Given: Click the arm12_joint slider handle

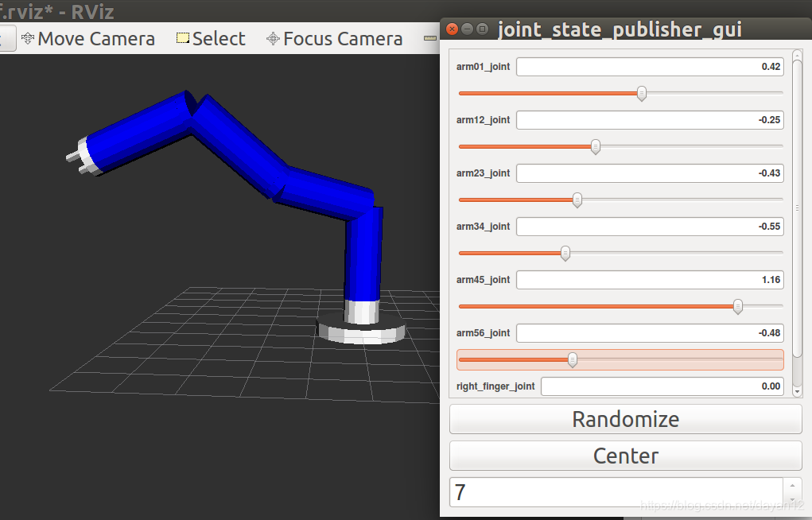Looking at the screenshot, I should (x=596, y=147).
